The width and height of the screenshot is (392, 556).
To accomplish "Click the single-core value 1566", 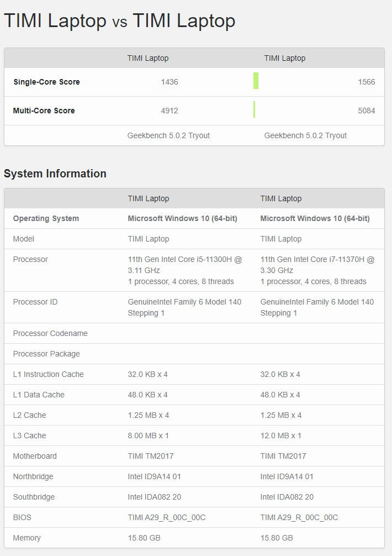I will point(366,82).
